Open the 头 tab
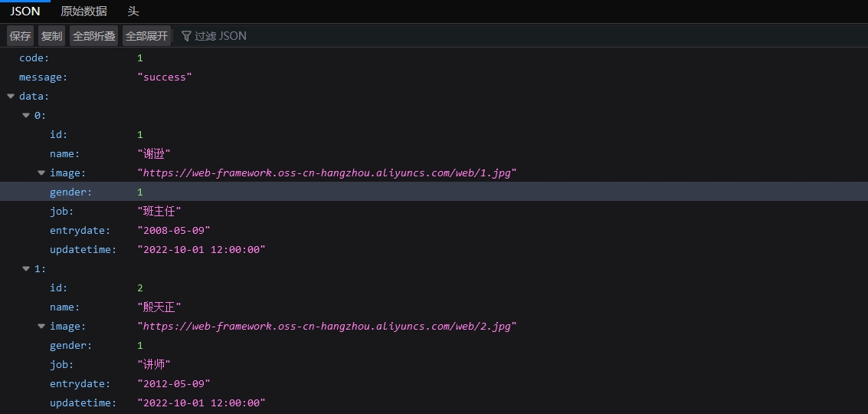 133,11
